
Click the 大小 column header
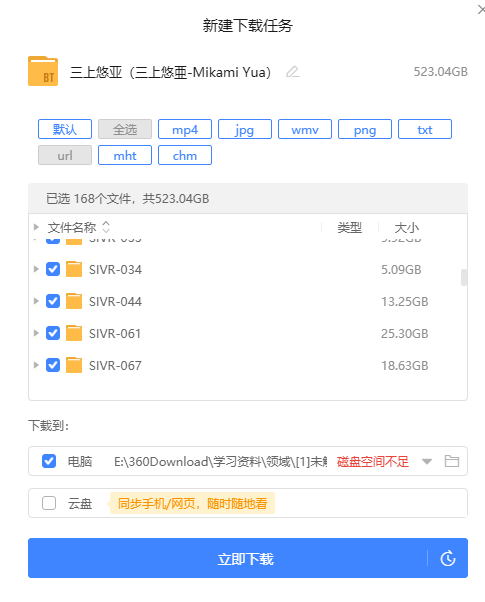[406, 227]
